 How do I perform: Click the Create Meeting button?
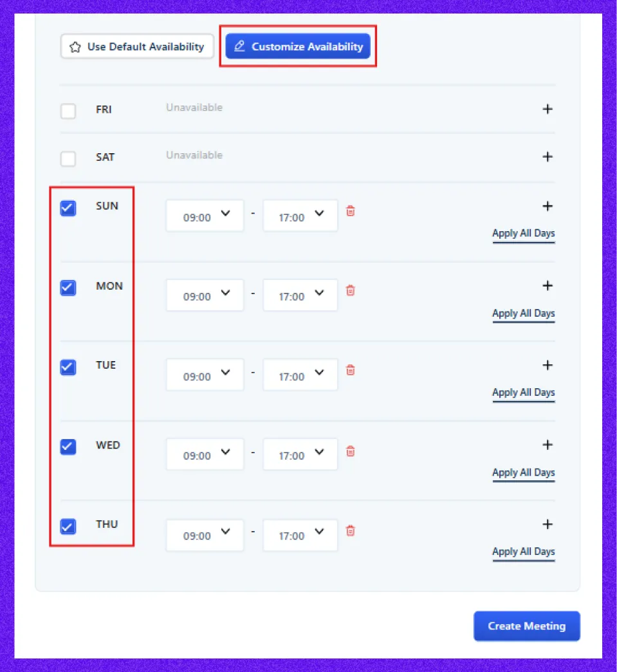pos(526,626)
